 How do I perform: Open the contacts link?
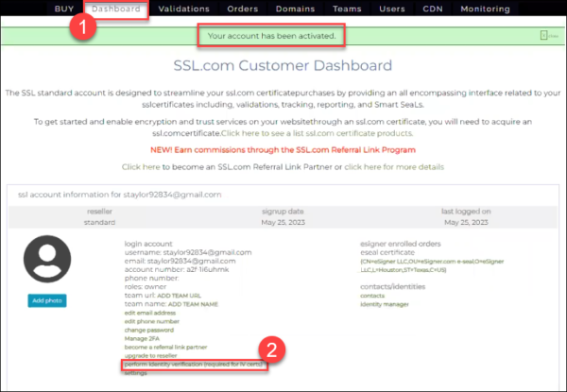coord(372,296)
